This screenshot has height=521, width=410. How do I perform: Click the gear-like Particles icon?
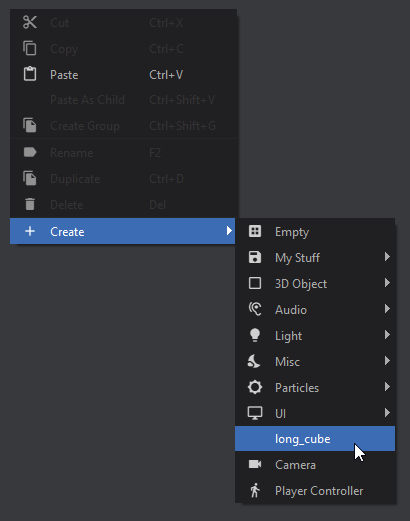point(255,387)
